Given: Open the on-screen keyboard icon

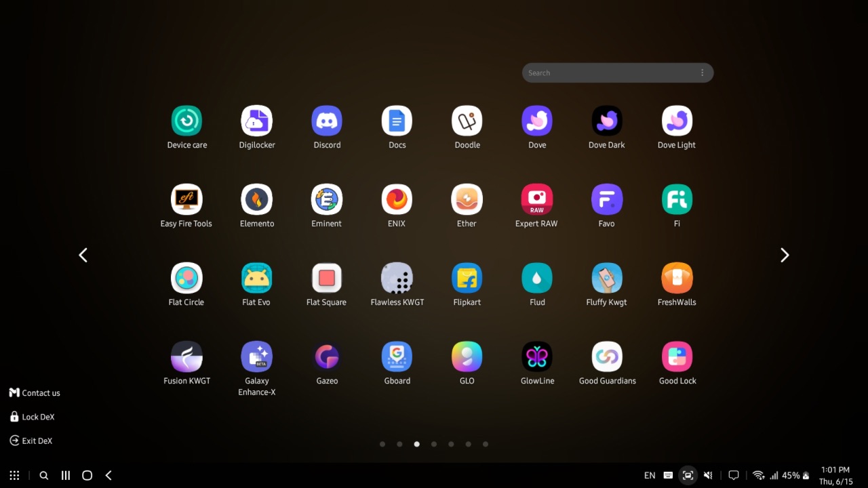Looking at the screenshot, I should pos(668,476).
